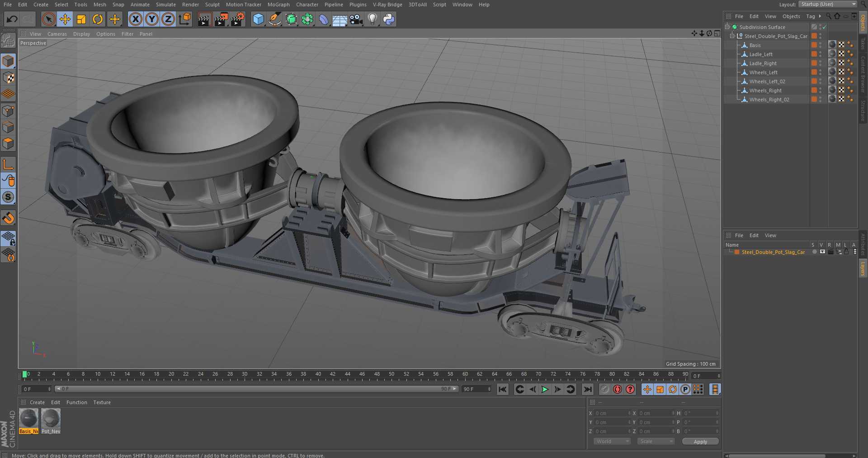Image resolution: width=868 pixels, height=458 pixels.
Task: Open the World coordinate system dropdown
Action: pos(612,441)
